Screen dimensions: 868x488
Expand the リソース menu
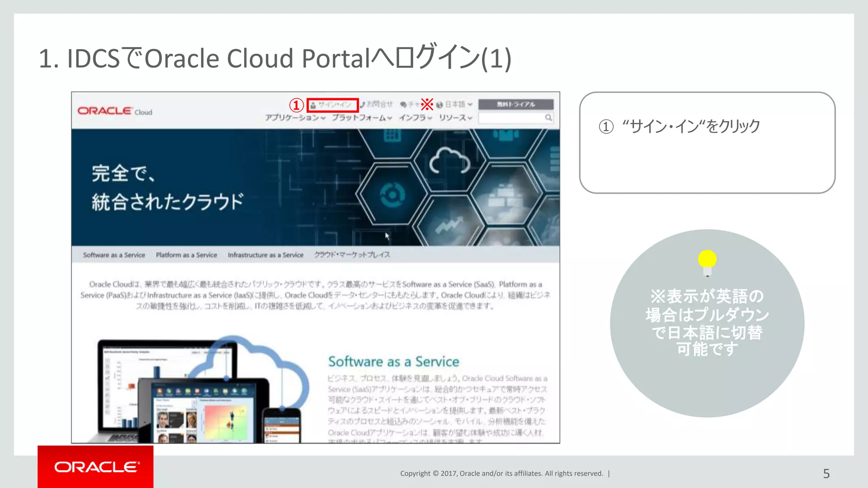pos(456,117)
